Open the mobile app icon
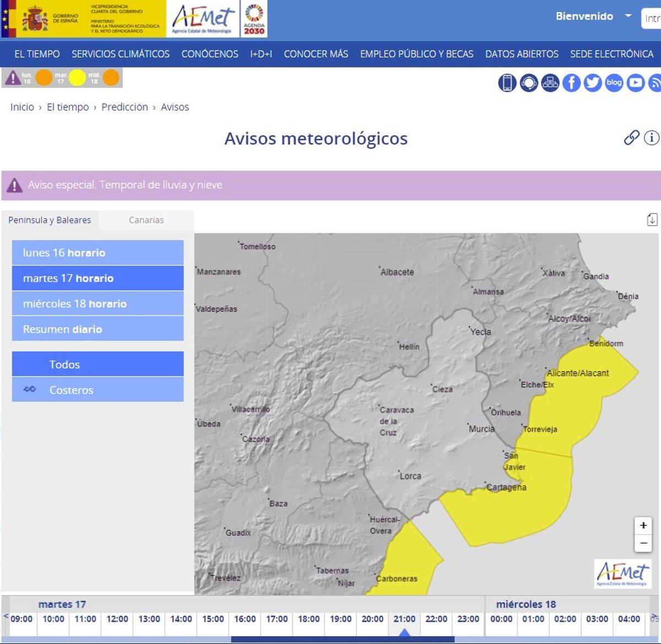This screenshot has width=661, height=644. [507, 83]
